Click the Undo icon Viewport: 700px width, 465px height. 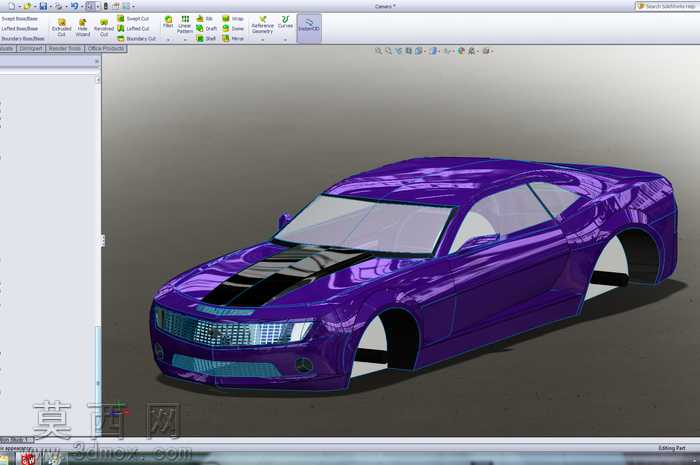pyautogui.click(x=75, y=6)
